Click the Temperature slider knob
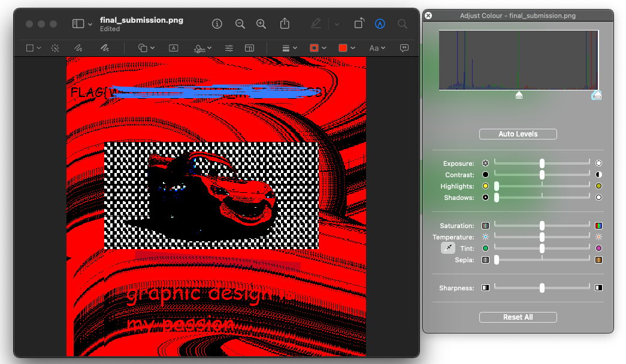 pos(542,237)
